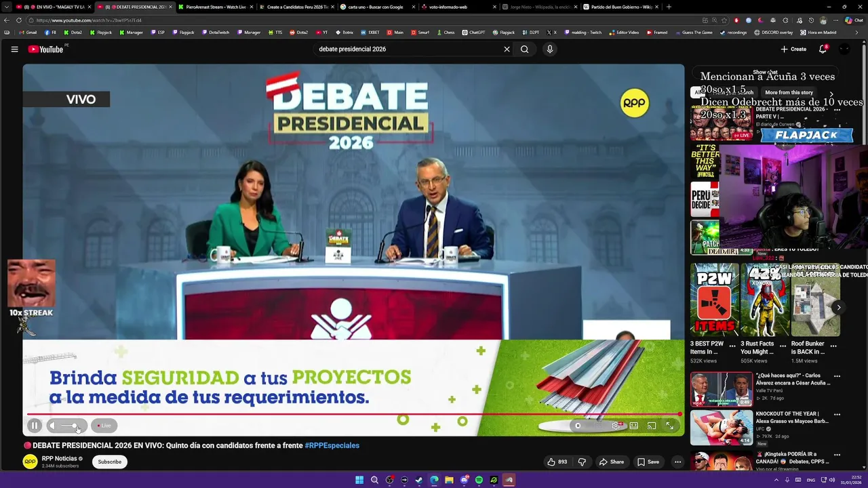Clear the search box with the X
This screenshot has height=488, width=868.
click(507, 49)
